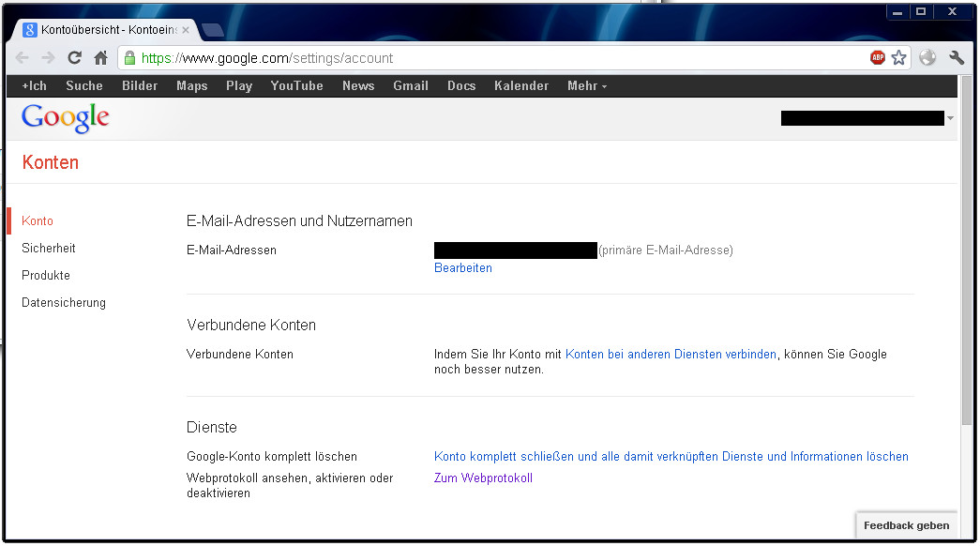
Task: Click the (primäre E-Mail-Adresse) text
Action: pyautogui.click(x=666, y=250)
